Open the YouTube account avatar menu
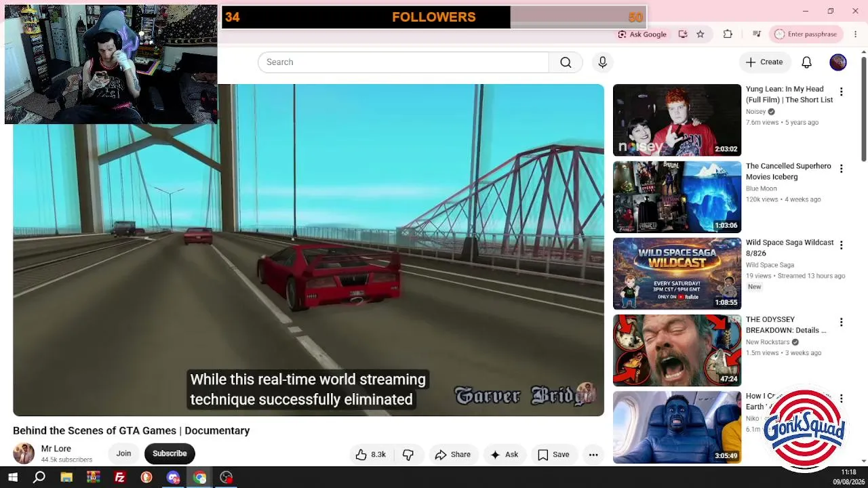 (838, 62)
